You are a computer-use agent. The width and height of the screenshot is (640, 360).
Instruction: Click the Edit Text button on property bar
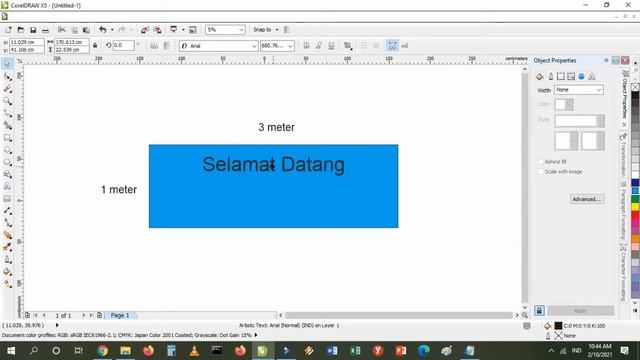point(404,46)
